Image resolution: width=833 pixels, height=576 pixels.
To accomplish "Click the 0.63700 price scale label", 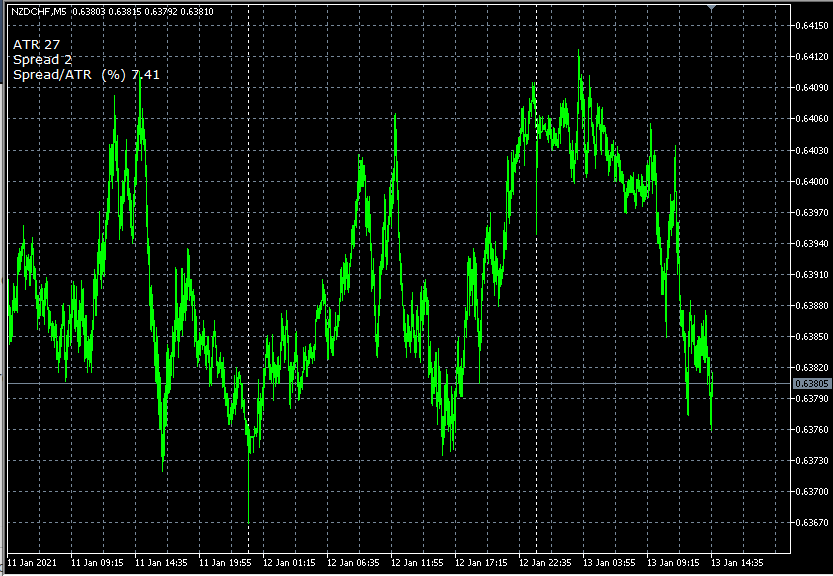I will coord(812,492).
